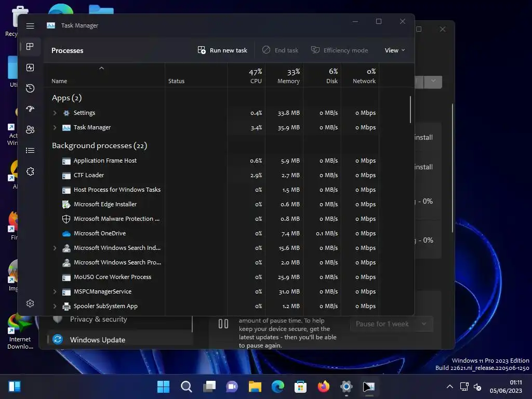Click the Microsoft Edge Installer process icon
The height and width of the screenshot is (399, 532).
pos(66,204)
